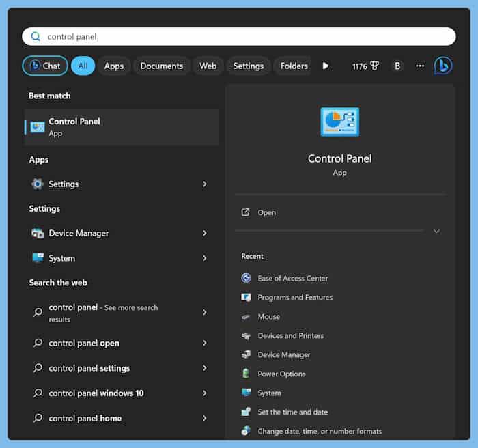Expand more actions with the down chevron
Screen dimensions: 478x448
(436, 231)
